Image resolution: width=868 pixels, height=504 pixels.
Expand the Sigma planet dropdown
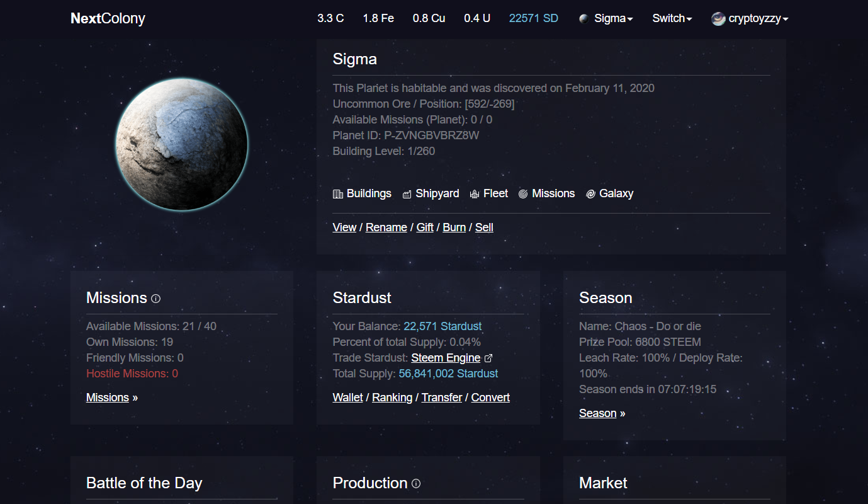point(606,18)
